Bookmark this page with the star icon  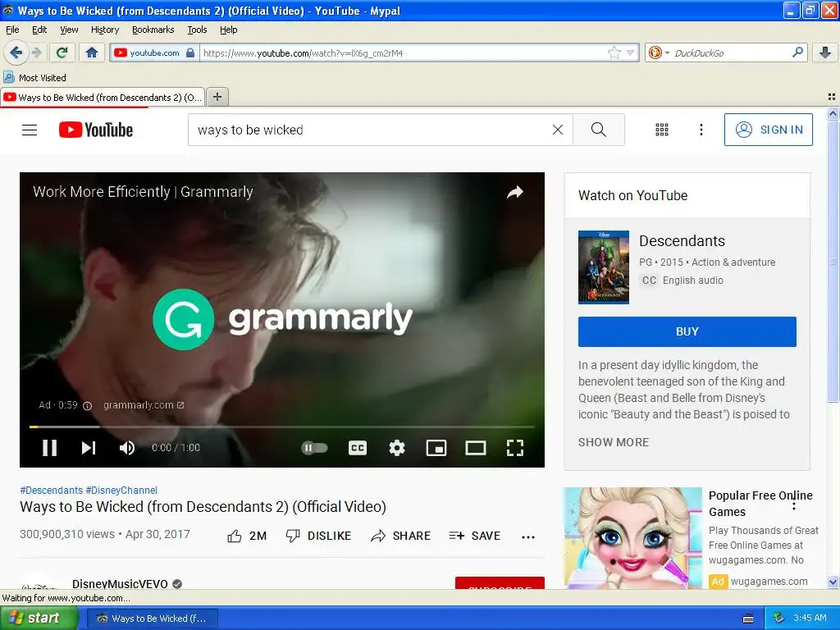click(x=614, y=52)
